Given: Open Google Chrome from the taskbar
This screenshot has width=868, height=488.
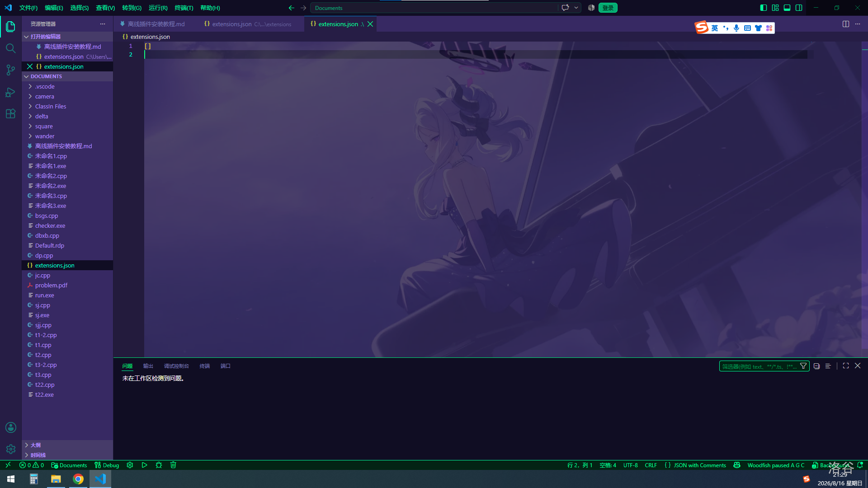Looking at the screenshot, I should [x=78, y=479].
